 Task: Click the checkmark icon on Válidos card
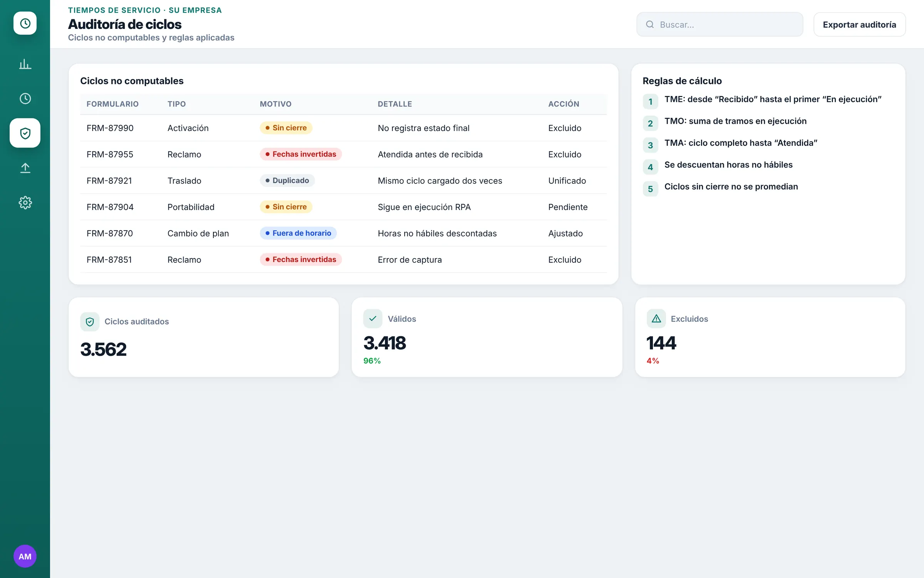click(x=373, y=319)
